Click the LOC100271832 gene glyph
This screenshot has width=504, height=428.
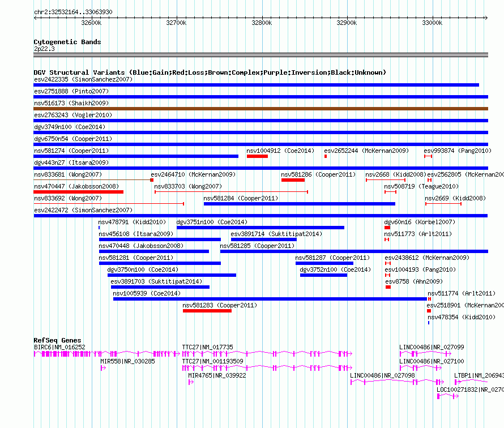click(448, 396)
